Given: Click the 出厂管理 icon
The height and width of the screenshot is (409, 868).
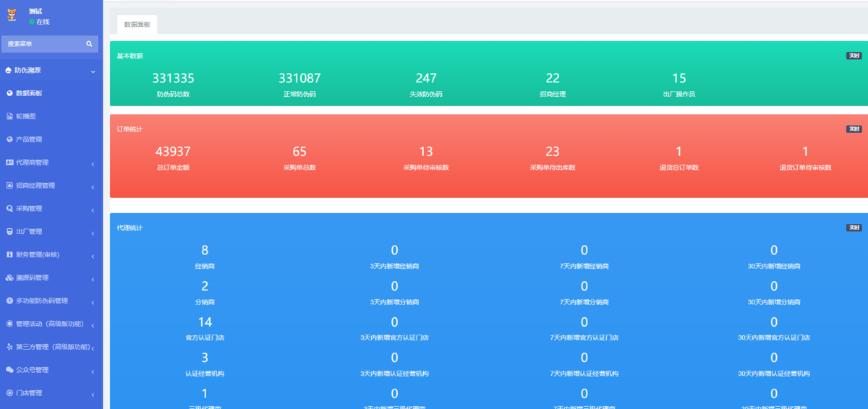Looking at the screenshot, I should (9, 231).
